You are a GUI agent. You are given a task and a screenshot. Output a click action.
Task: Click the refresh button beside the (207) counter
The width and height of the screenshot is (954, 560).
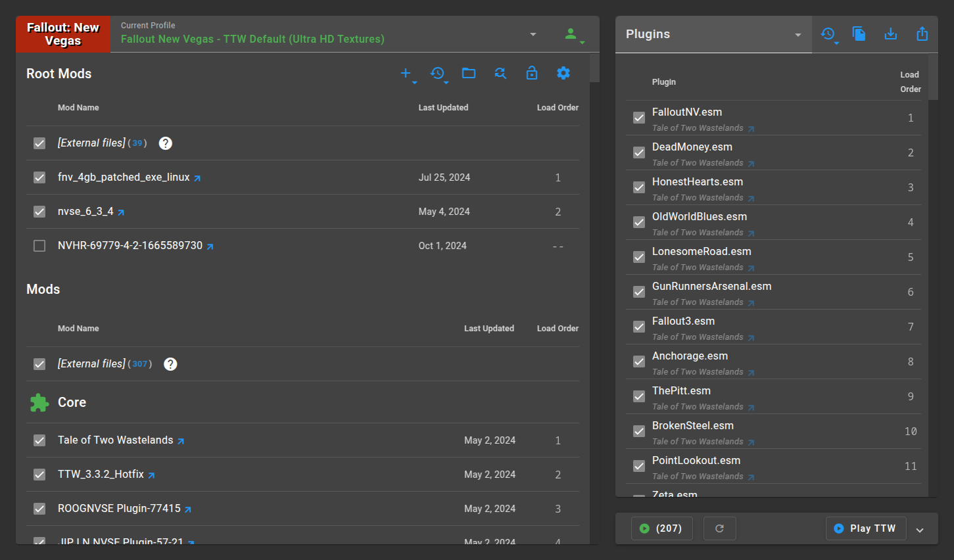point(719,528)
